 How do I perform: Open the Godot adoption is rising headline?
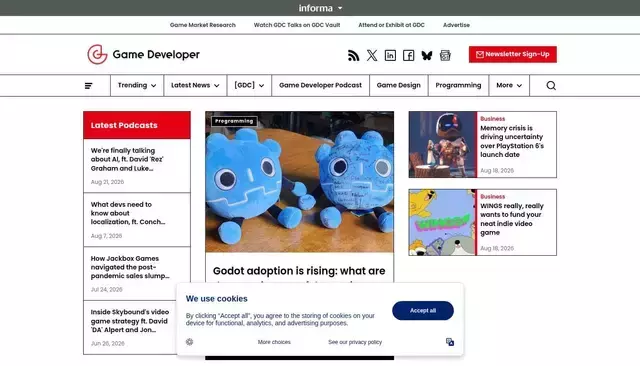(x=299, y=271)
